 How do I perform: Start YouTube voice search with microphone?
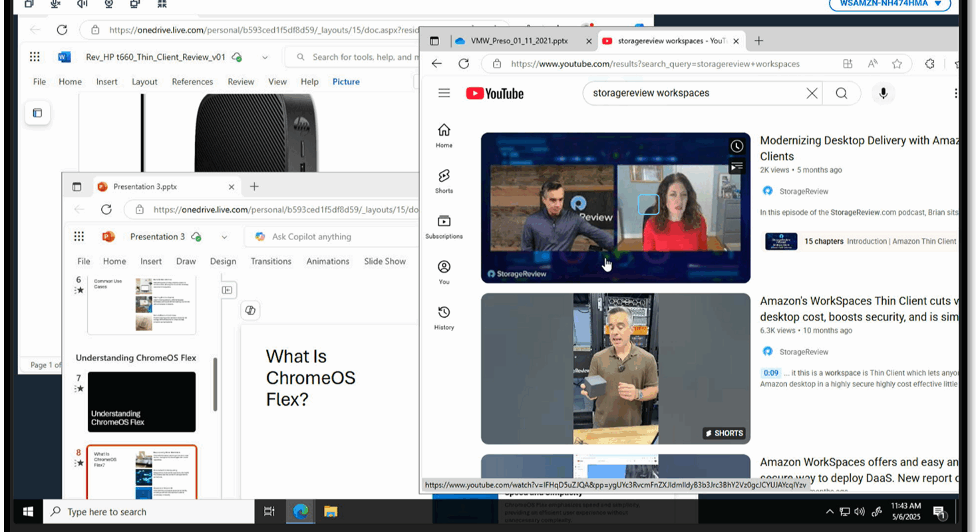(x=883, y=93)
